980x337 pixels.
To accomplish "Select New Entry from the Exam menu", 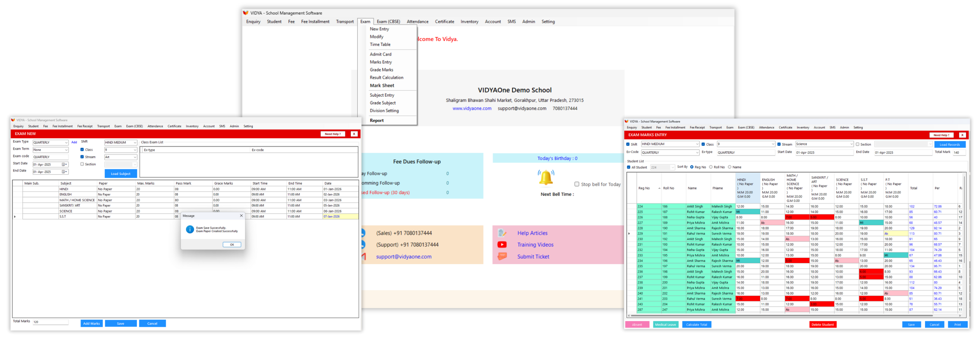I will point(379,29).
